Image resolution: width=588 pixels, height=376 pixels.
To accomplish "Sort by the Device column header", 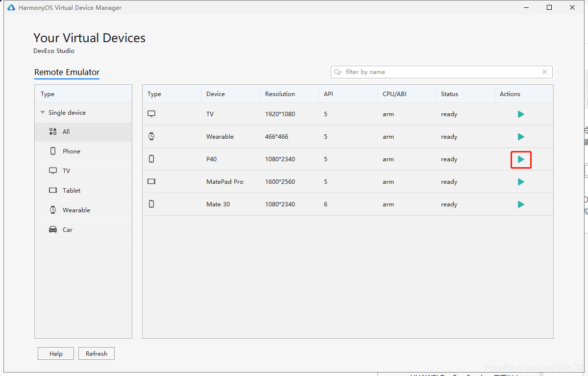I will (230, 94).
